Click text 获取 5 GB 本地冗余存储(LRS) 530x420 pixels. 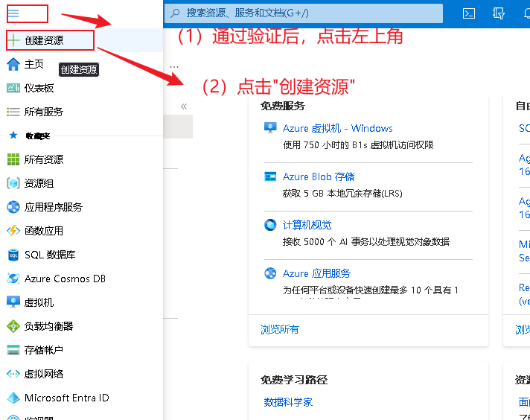(x=342, y=194)
